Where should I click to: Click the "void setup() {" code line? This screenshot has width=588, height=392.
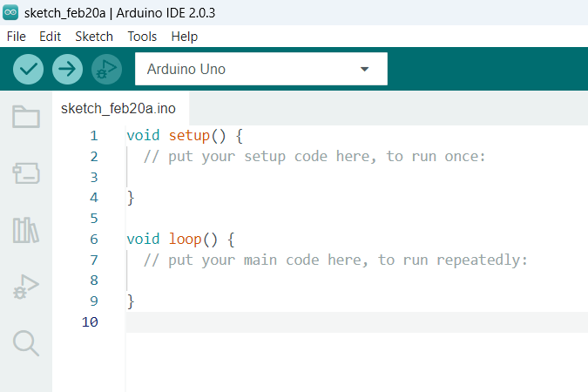point(185,135)
